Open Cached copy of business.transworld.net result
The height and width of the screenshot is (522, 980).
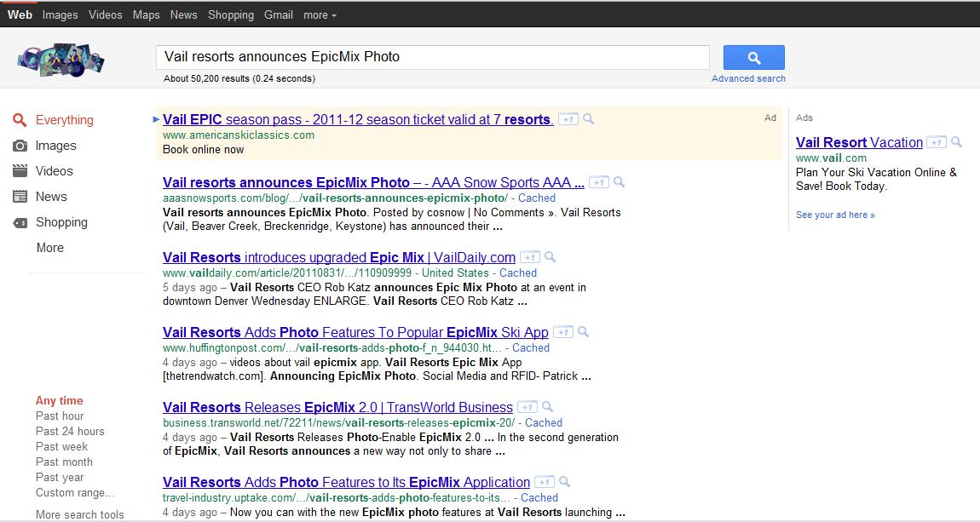point(544,422)
